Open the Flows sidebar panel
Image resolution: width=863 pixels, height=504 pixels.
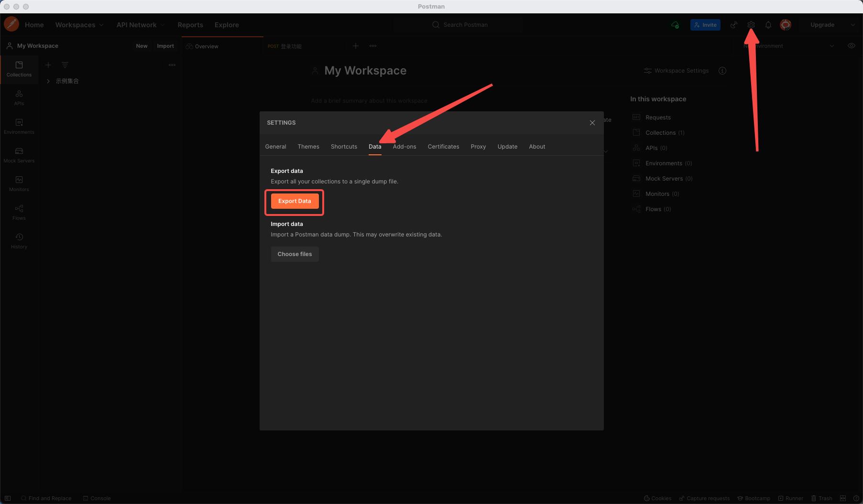[19, 212]
